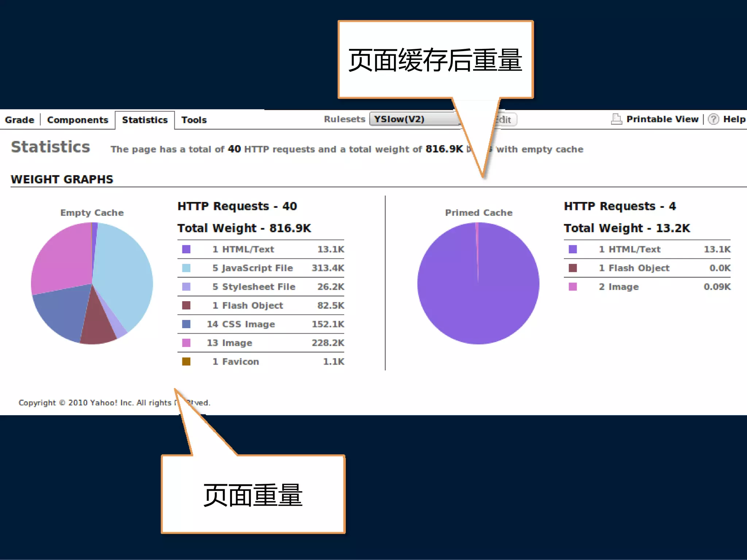Open the YSlow(V2) rulesets dropdown

(x=415, y=119)
